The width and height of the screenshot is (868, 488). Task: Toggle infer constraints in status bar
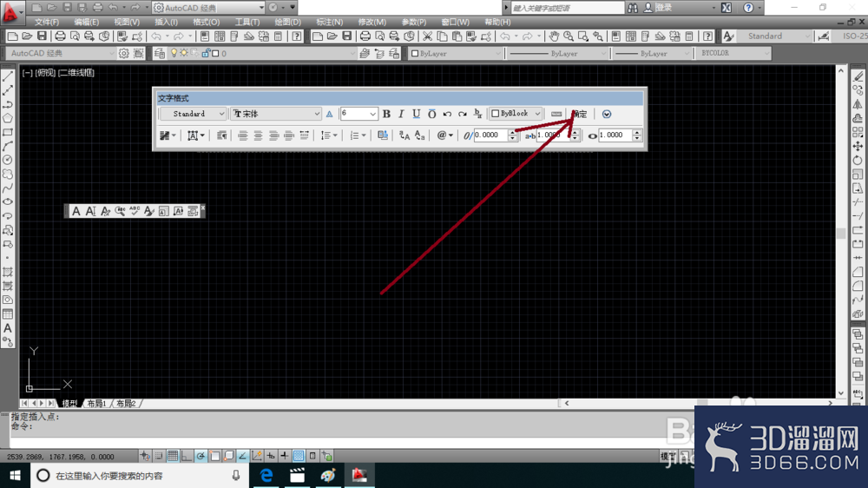point(145,456)
